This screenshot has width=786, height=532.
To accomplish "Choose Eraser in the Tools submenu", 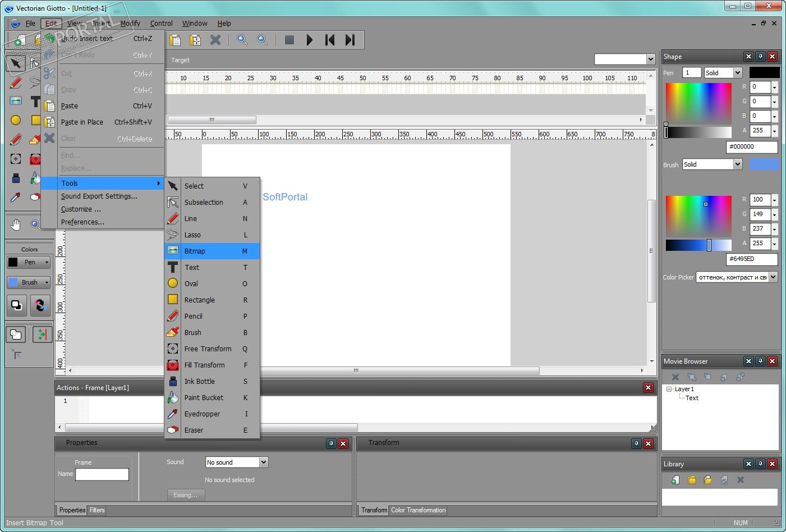I will pyautogui.click(x=212, y=430).
